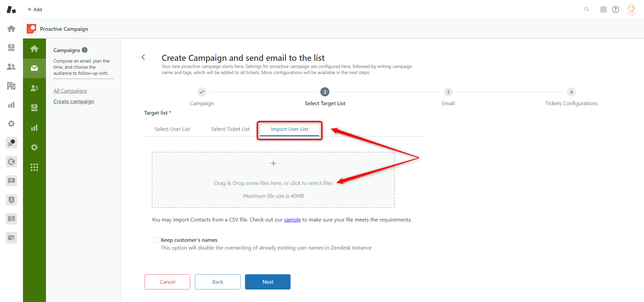This screenshot has height=302, width=644.
Task: Click the Cancel button
Action: [167, 282]
